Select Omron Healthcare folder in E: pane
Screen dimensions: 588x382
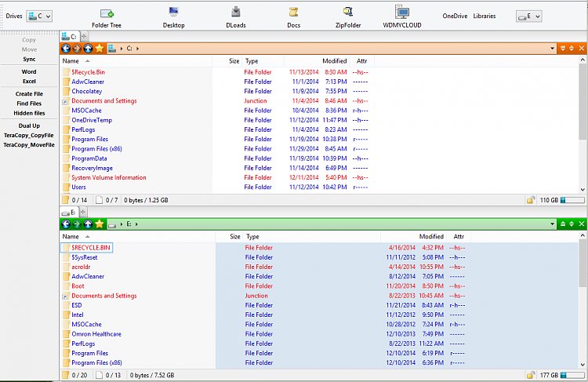(96, 334)
